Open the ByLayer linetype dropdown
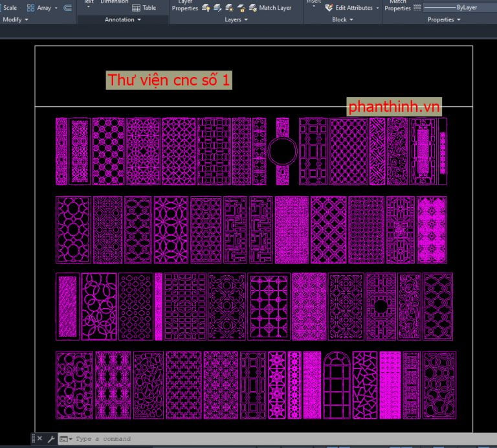The image size is (497, 448). tap(460, 7)
